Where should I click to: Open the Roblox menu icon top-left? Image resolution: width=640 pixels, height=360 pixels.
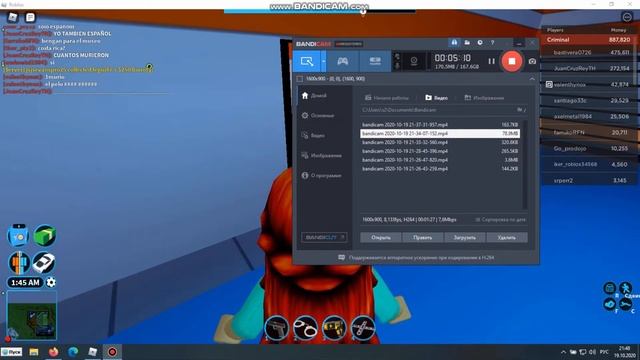[x=13, y=17]
